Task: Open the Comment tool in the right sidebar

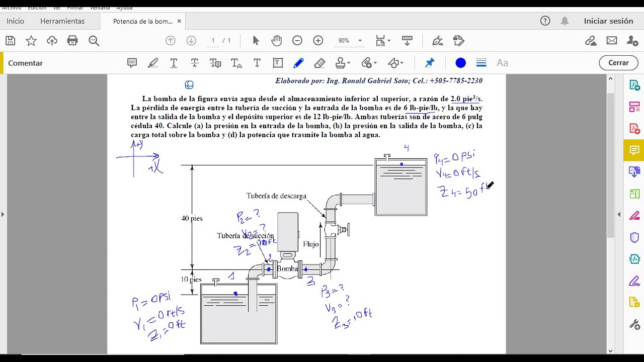Action: click(634, 150)
